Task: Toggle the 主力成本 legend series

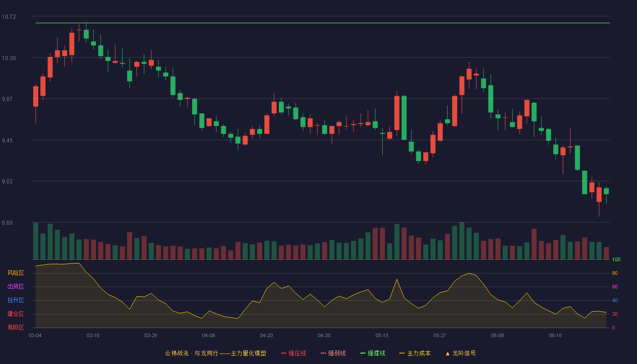Action: pyautogui.click(x=415, y=353)
